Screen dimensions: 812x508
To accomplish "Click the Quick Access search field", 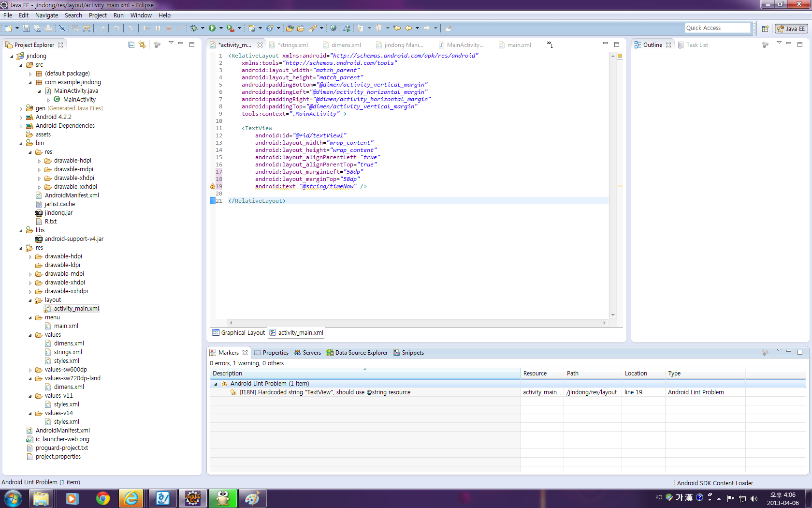I will tap(717, 28).
